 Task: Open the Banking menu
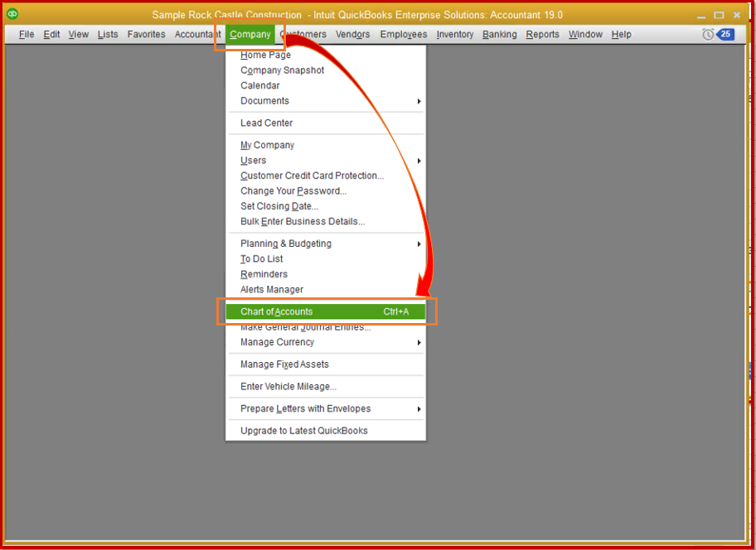500,34
